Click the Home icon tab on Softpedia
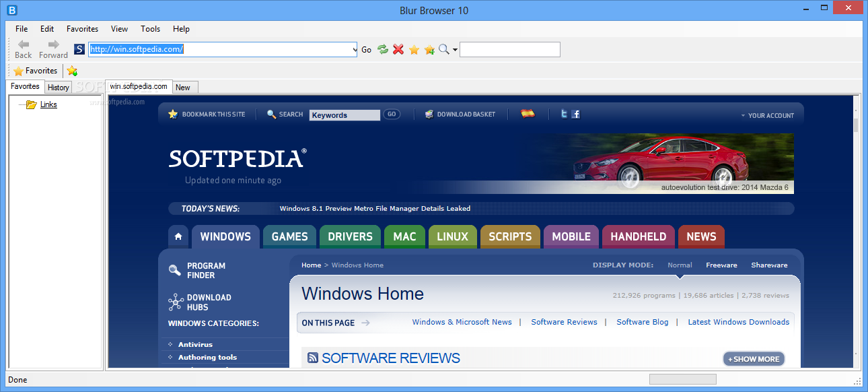Viewport: 868px width, 392px height. [x=178, y=236]
